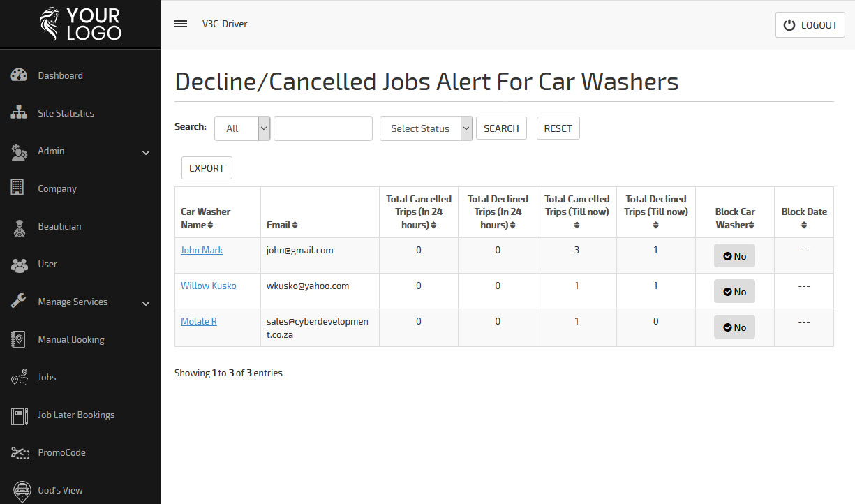Click the Dashboard gauge icon in sidebar
This screenshot has height=504, width=855.
pyautogui.click(x=19, y=75)
